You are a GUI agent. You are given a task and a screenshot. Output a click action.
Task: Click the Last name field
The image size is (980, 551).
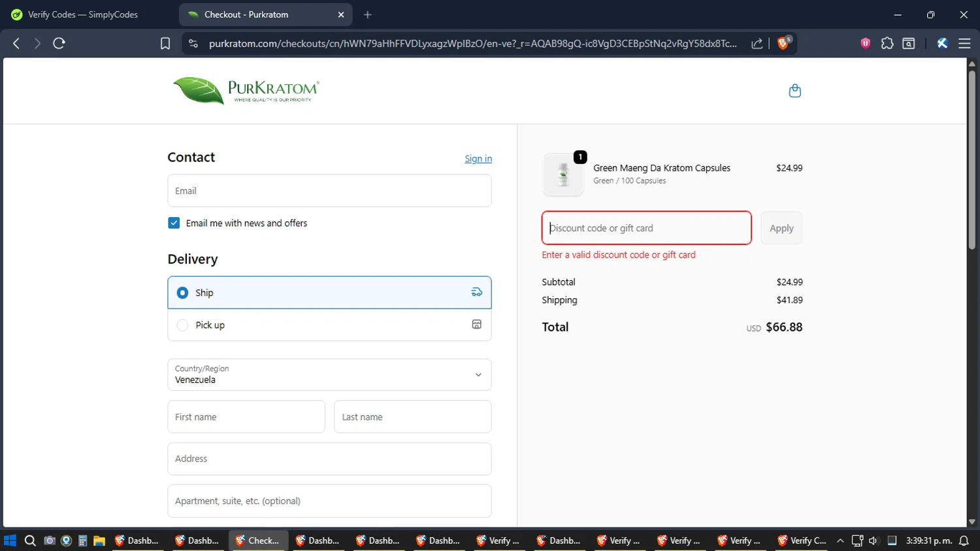point(413,416)
